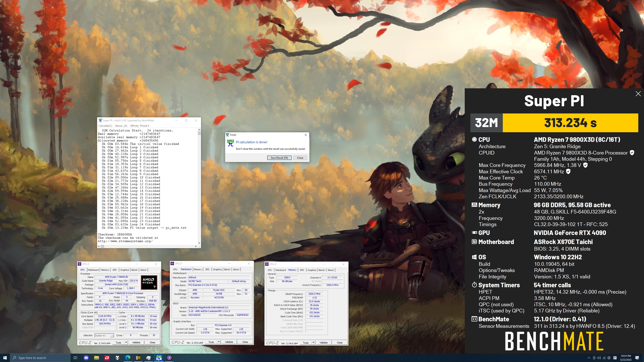Click Validate in the right CPU-Z window
This screenshot has height=362, width=644.
click(324, 343)
